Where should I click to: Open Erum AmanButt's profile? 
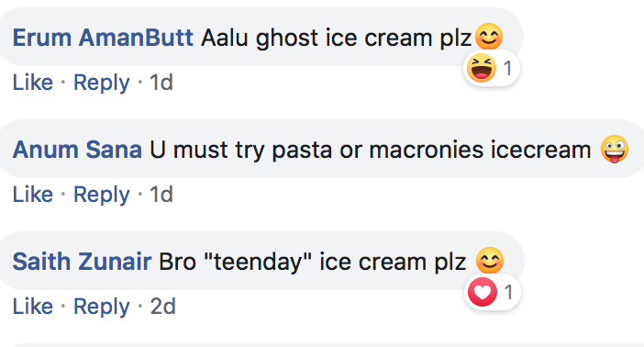(103, 38)
